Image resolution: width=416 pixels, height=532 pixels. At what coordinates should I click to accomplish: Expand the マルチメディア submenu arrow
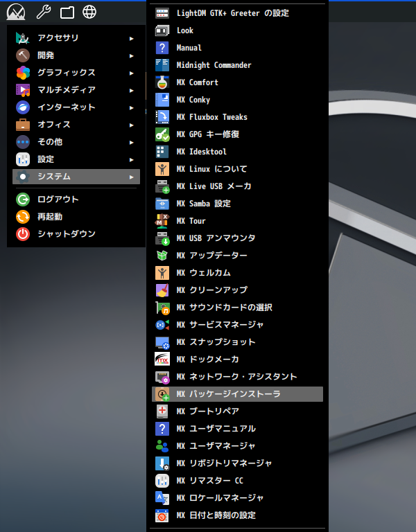click(x=132, y=91)
